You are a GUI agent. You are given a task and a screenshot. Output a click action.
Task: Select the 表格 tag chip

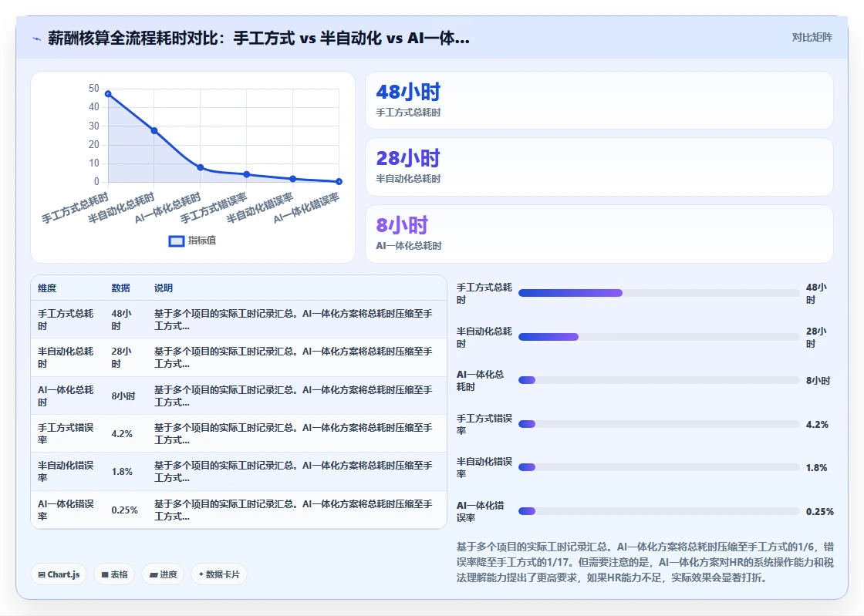click(x=115, y=574)
